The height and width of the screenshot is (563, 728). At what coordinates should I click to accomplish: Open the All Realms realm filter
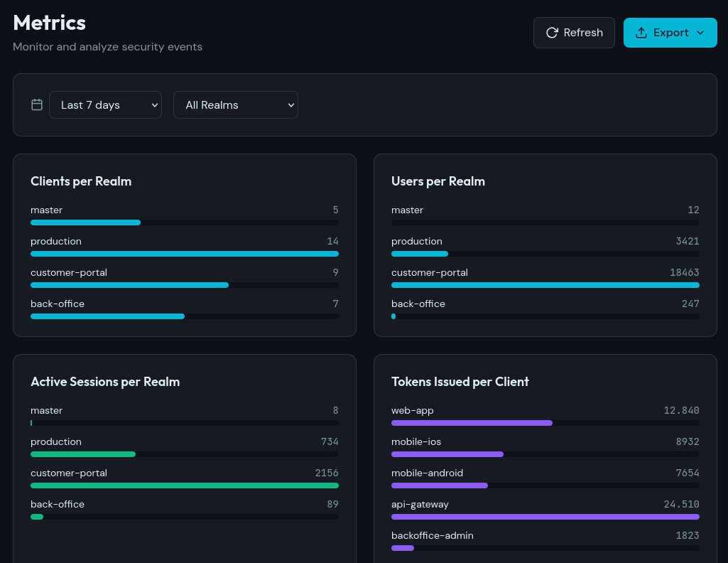coord(235,104)
